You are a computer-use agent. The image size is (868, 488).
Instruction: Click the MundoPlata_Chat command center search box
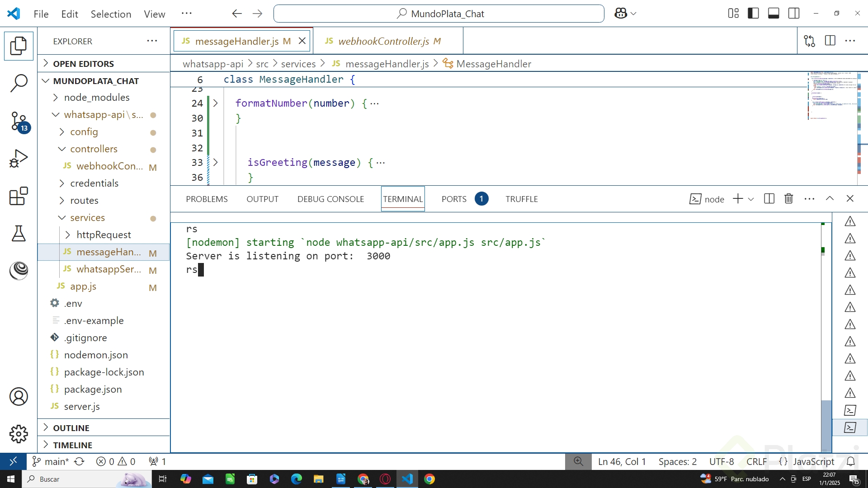coord(439,14)
